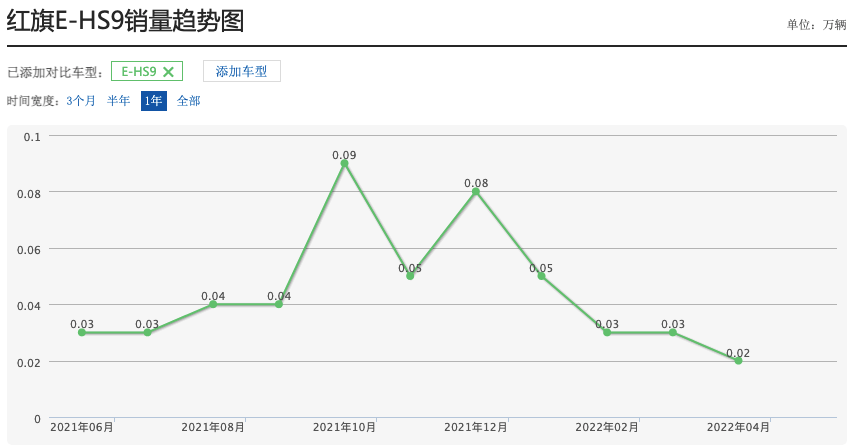Image resolution: width=850 pixels, height=448 pixels.
Task: Click the 2021年06月 axis label
Action: coord(82,427)
